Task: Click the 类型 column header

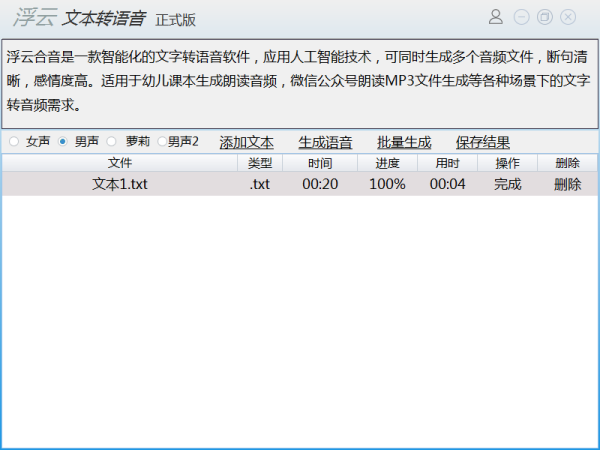Action: [x=260, y=163]
